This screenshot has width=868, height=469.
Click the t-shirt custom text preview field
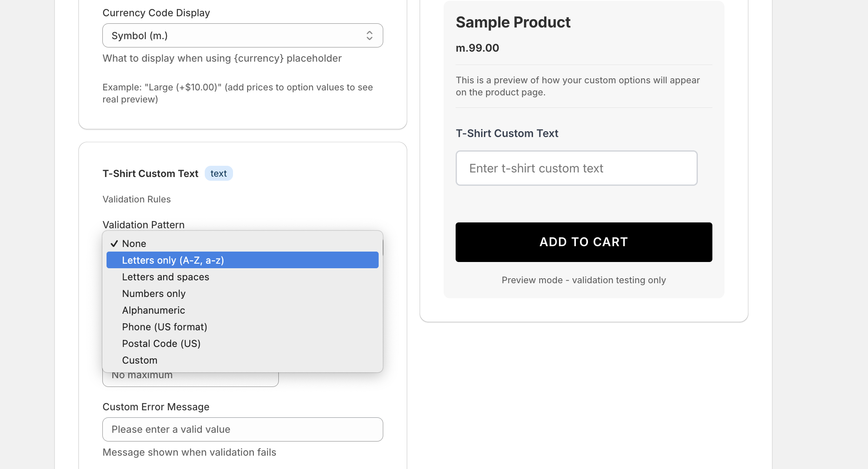pos(576,168)
